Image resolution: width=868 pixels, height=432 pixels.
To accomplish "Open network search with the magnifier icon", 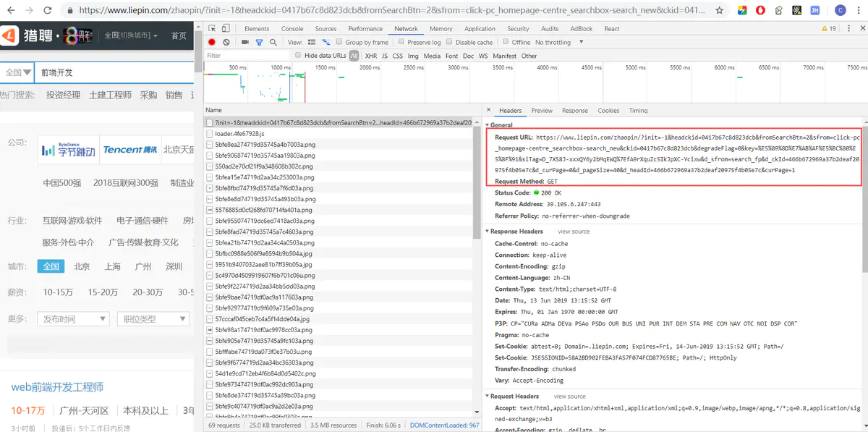I will (x=273, y=43).
